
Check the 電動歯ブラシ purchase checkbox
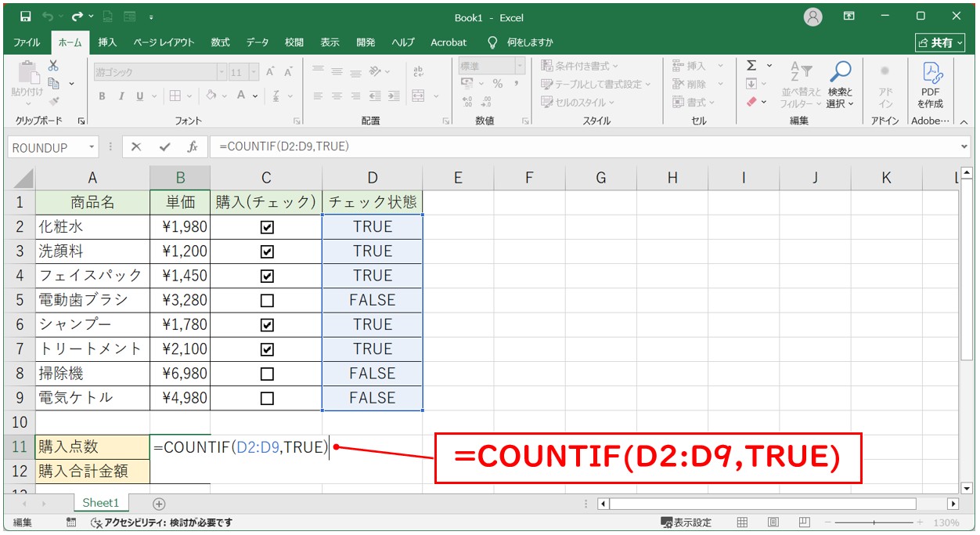pos(267,300)
